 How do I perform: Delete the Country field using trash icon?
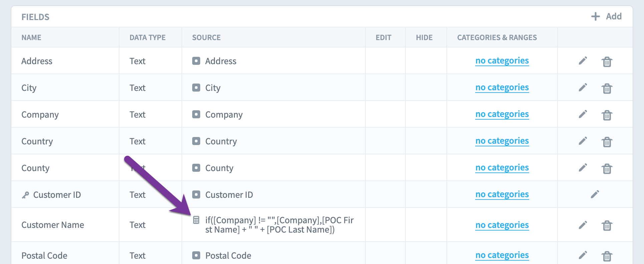pos(607,142)
